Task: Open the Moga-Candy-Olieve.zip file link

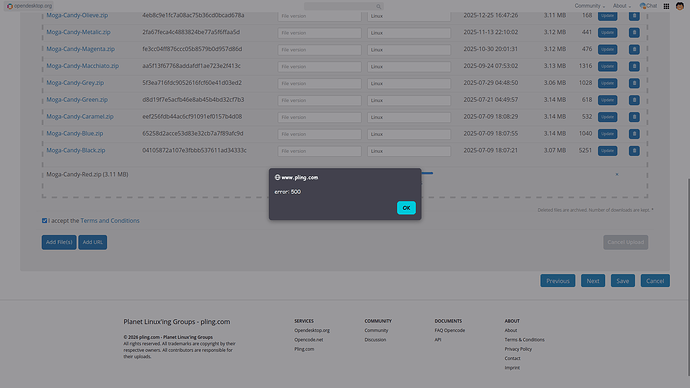Action: pos(77,15)
